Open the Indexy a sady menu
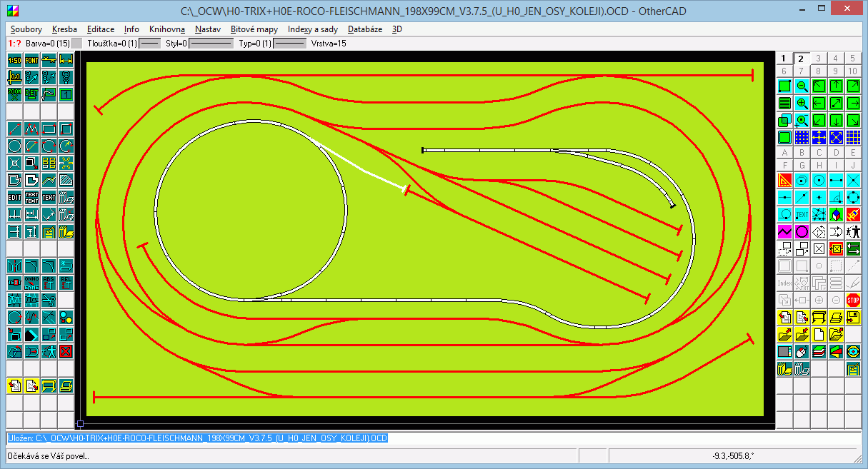Screen dimensions: 868x469 313,29
